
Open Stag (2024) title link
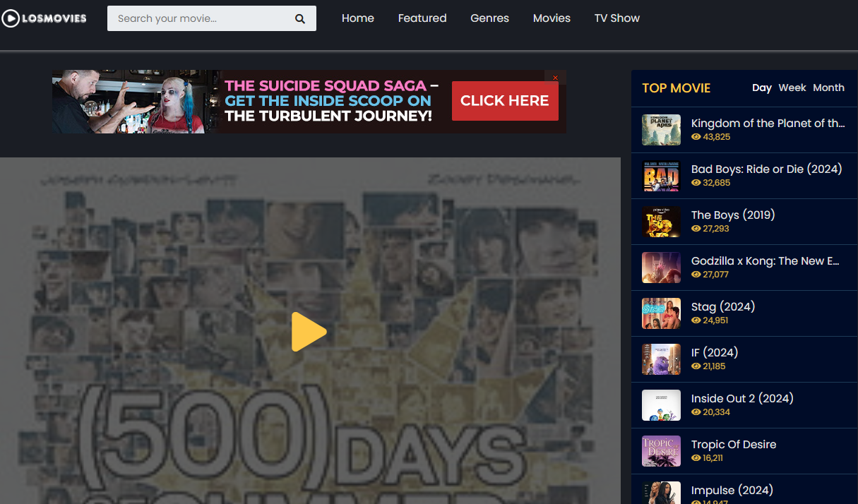[x=723, y=306]
